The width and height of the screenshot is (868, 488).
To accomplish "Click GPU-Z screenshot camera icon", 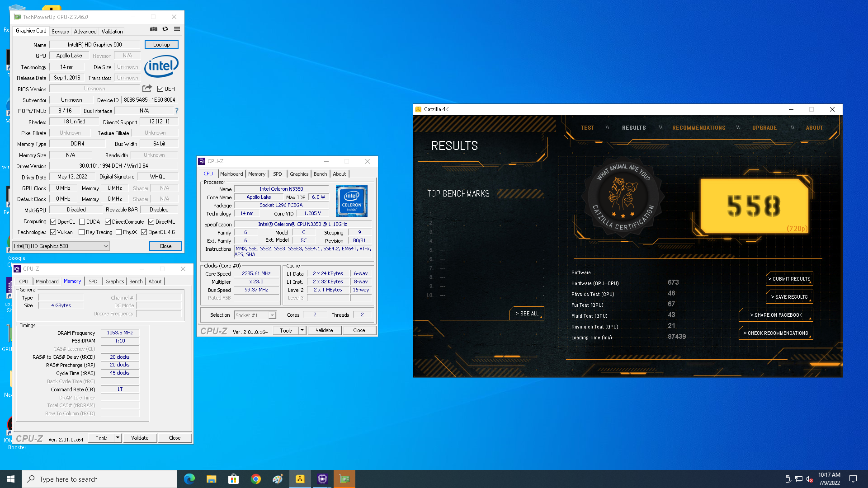I will (154, 29).
